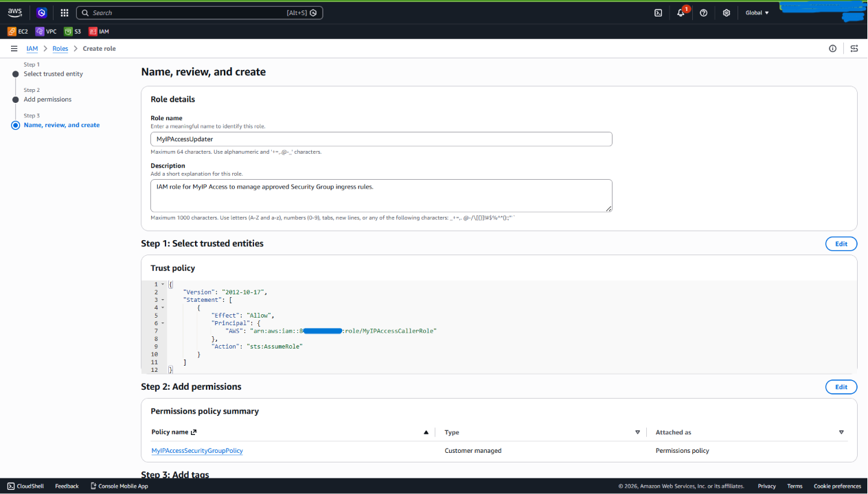The image size is (868, 494).
Task: Click "Customer managed" type cell
Action: (473, 451)
